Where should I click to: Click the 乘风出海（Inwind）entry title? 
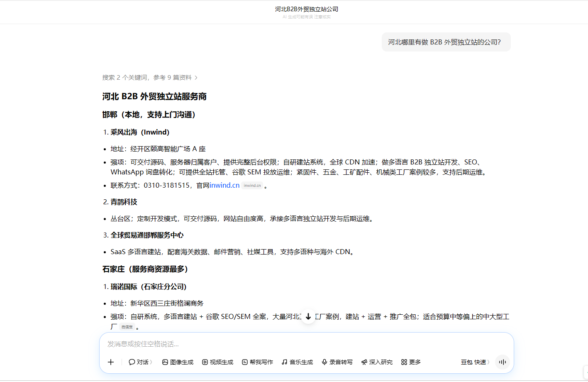140,132
